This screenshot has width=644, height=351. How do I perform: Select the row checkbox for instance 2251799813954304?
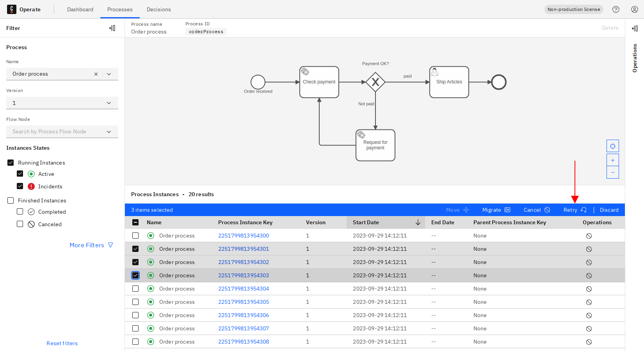tap(135, 289)
